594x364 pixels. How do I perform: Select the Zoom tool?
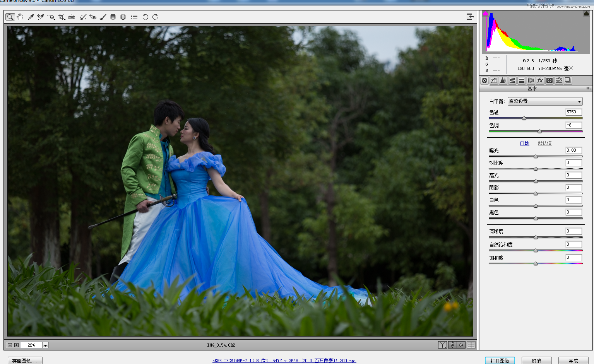click(x=10, y=17)
